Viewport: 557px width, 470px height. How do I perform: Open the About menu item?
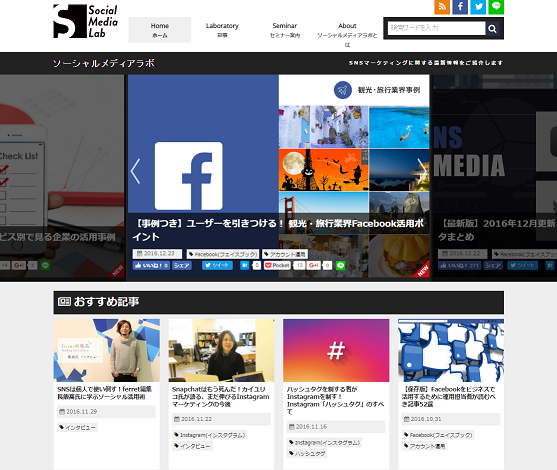pos(347,34)
